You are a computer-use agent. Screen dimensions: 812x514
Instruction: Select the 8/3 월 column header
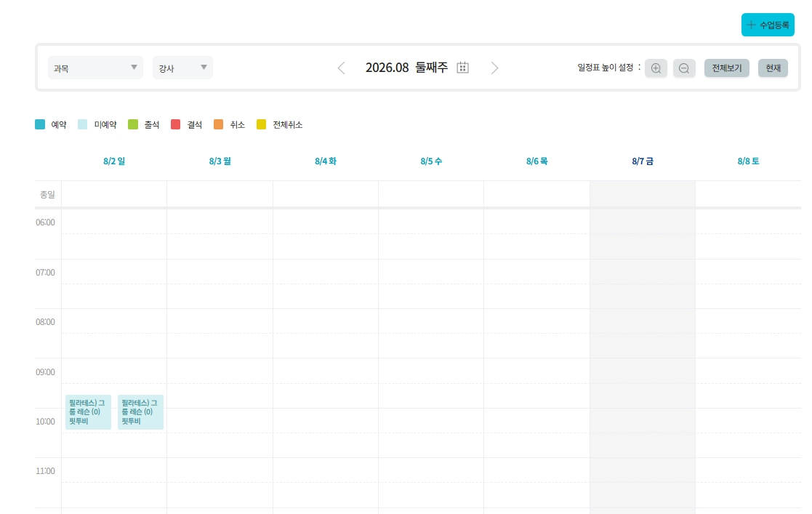220,161
